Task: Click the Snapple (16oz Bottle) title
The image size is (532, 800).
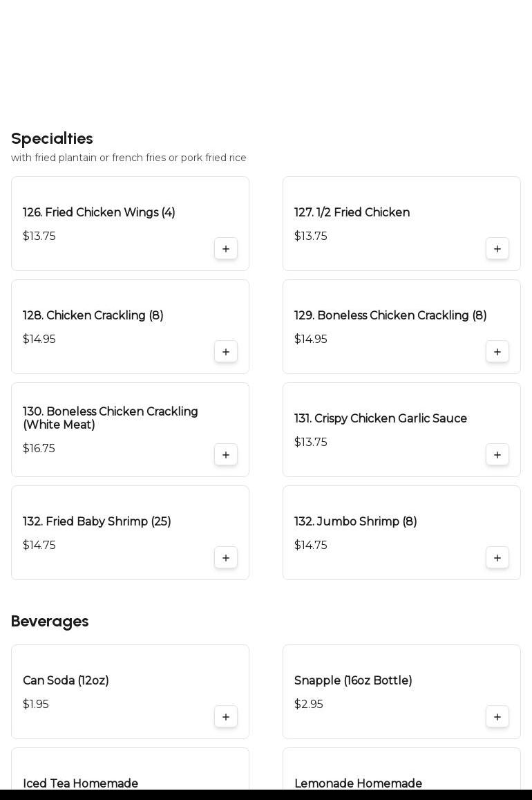Action: point(353,681)
